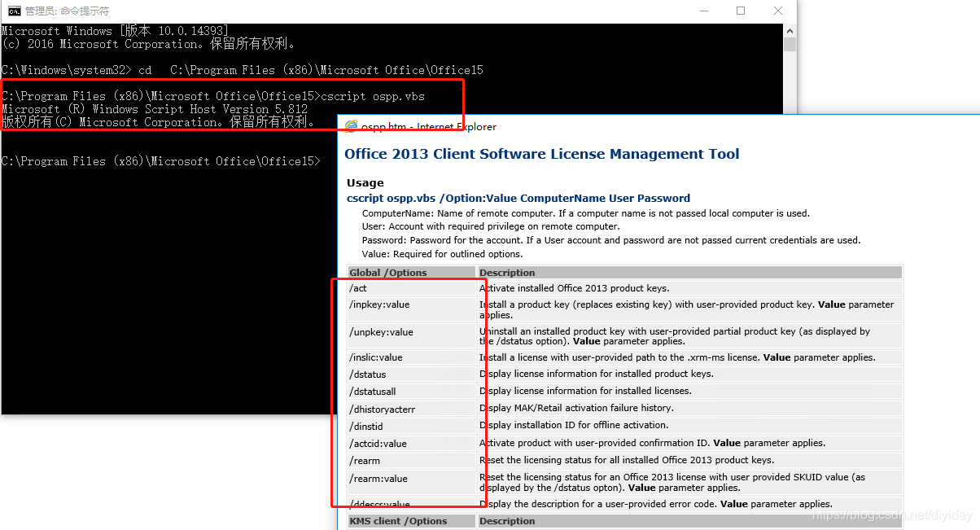Click the /actcid:value option cell
Screen dimensions: 980x530
coord(411,444)
